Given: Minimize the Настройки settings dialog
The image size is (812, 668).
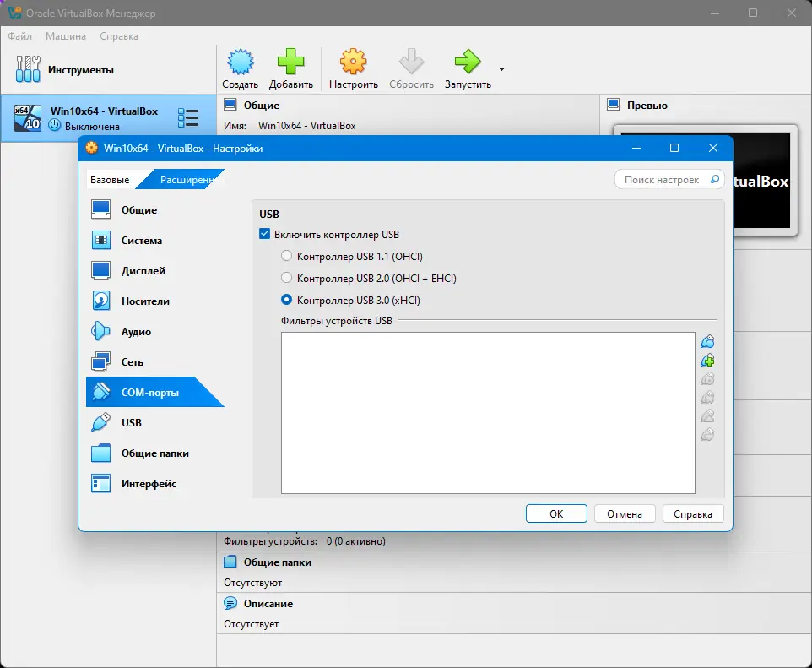Looking at the screenshot, I should [x=636, y=148].
